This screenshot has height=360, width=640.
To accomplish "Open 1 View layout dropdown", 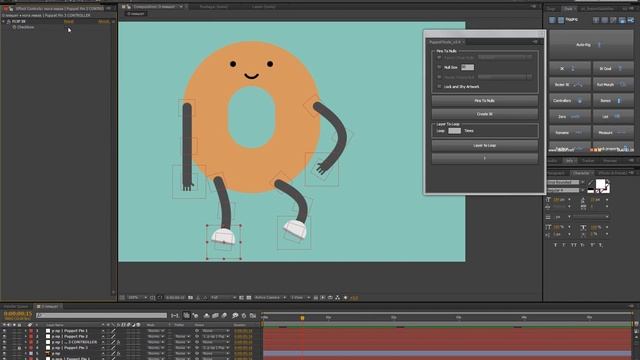I will [x=300, y=298].
